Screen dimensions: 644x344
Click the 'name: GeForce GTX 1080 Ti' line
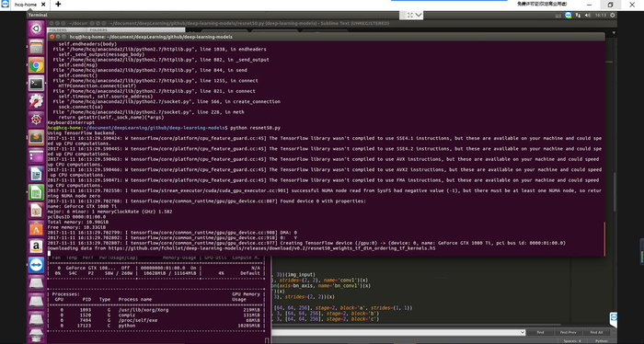pyautogui.click(x=81, y=206)
